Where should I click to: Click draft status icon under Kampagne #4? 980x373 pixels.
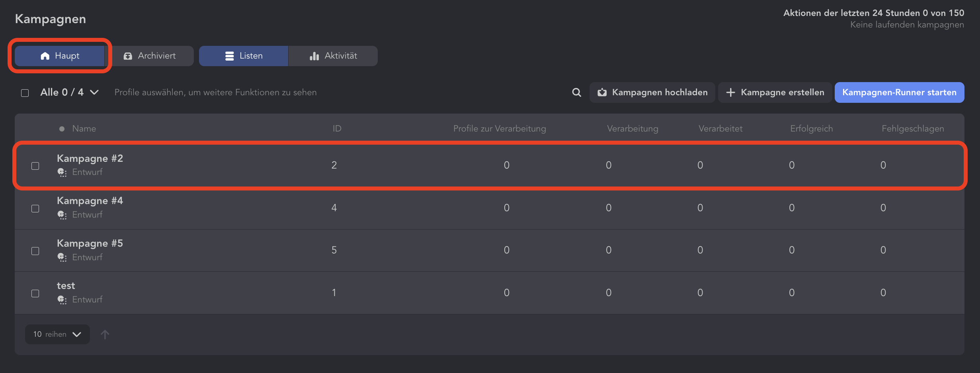pos(62,215)
